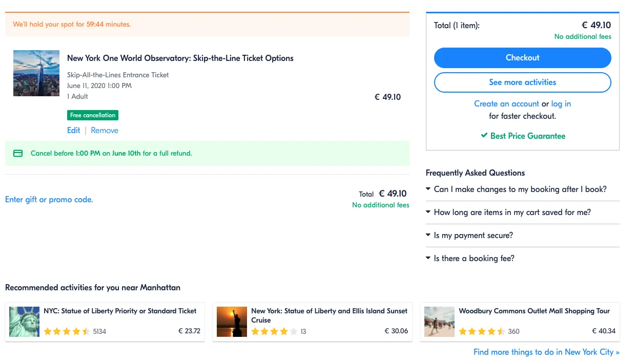The width and height of the screenshot is (636, 364).
Task: Open the Sunset Cruise activity thumbnail
Action: pyautogui.click(x=232, y=322)
